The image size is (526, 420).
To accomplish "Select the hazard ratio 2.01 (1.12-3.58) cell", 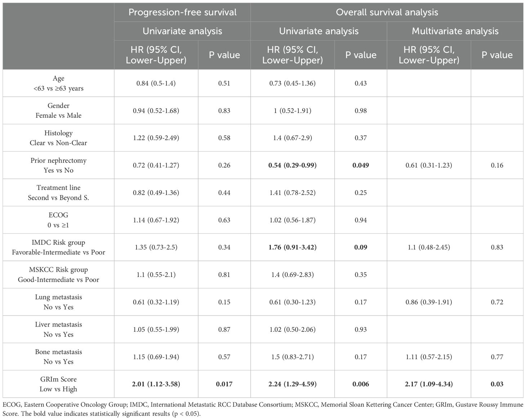I will pyautogui.click(x=156, y=384).
